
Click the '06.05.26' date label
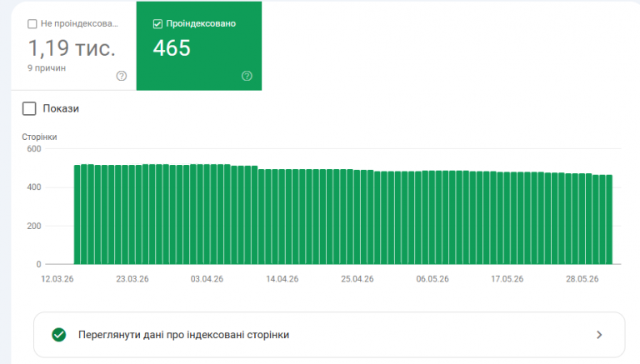point(432,279)
